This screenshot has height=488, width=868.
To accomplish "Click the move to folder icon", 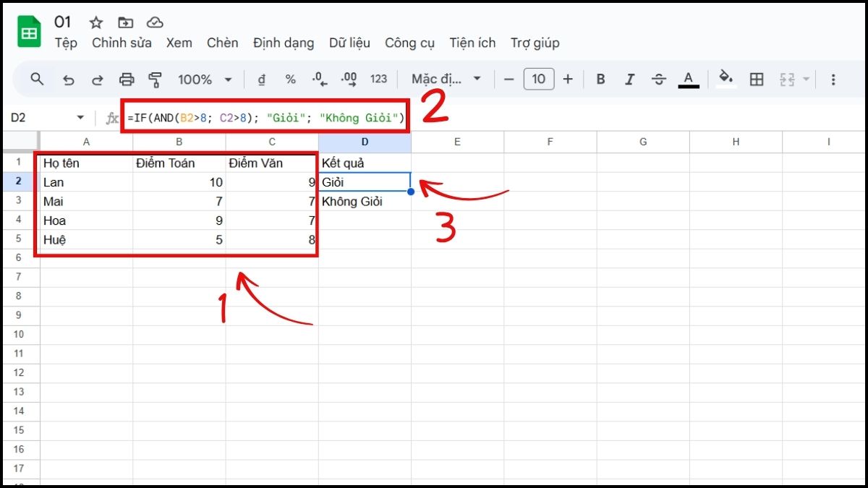I will pyautogui.click(x=126, y=22).
